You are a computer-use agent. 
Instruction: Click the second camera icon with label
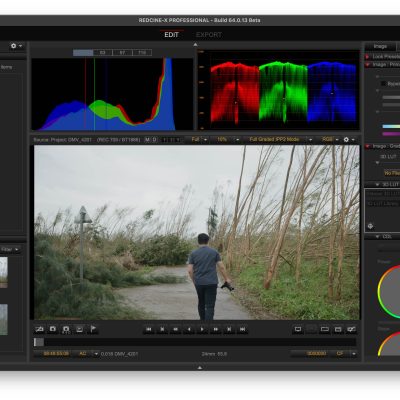coord(66,329)
